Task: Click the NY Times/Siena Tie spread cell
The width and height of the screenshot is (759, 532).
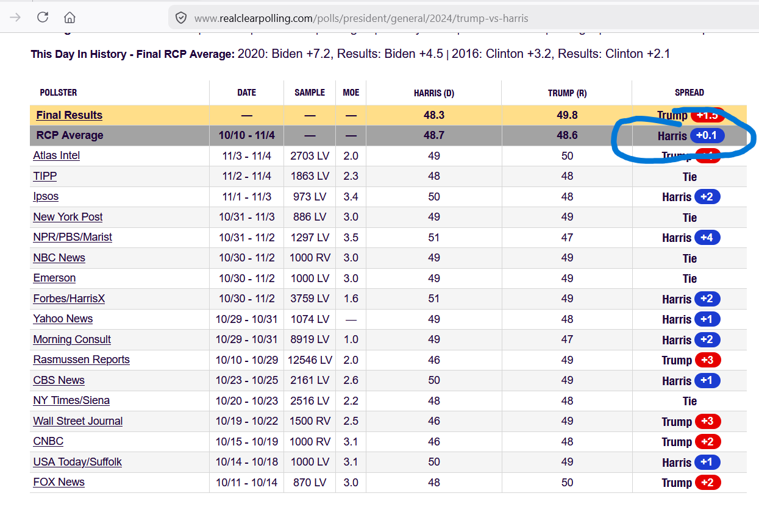Action: click(x=690, y=401)
